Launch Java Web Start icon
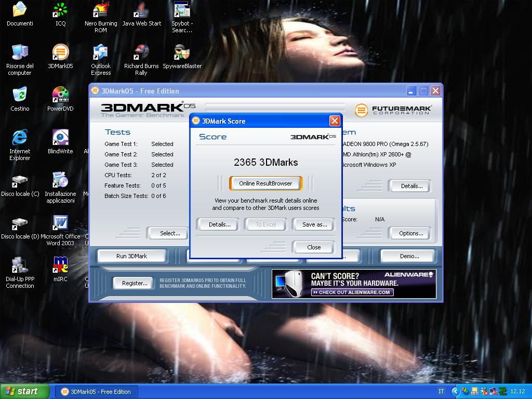This screenshot has height=399, width=532. [141, 14]
